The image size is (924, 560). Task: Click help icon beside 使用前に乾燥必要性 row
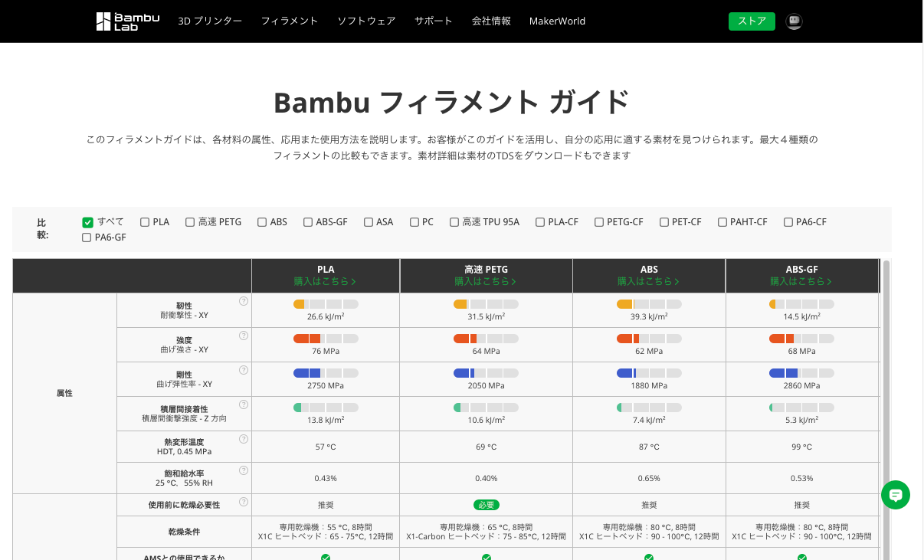coord(244,502)
